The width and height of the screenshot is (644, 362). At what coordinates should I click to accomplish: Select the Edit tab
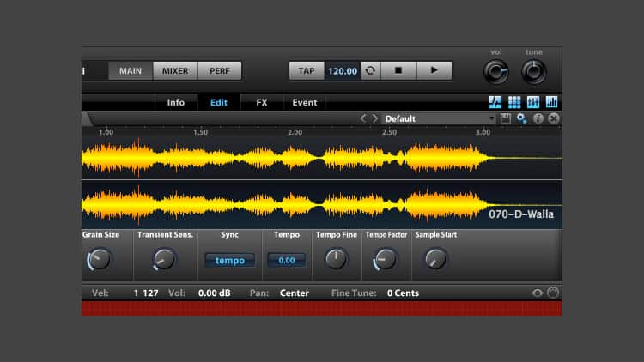tap(219, 102)
